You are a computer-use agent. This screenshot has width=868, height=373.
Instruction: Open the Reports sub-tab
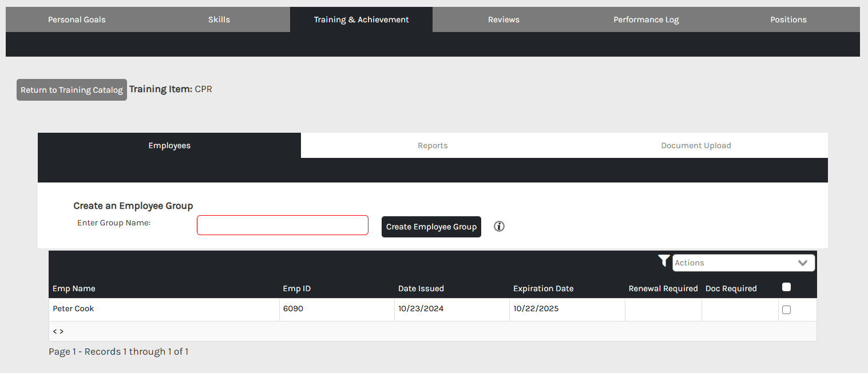coord(433,145)
